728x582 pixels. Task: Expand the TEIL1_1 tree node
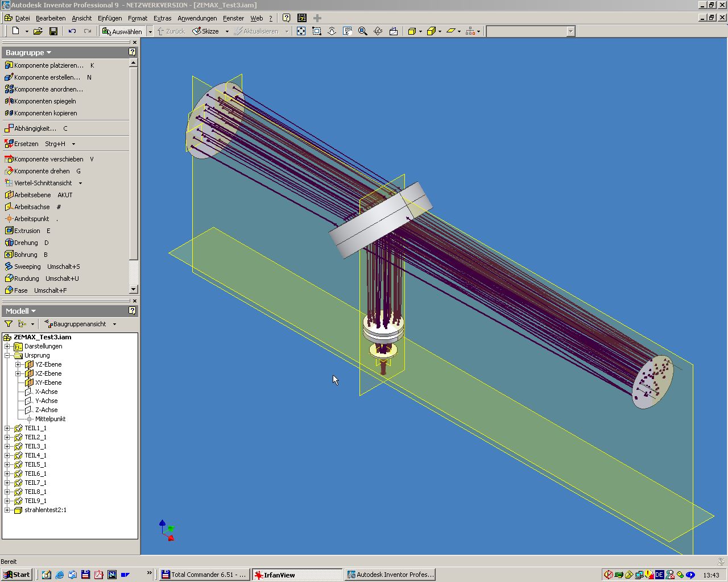(x=7, y=428)
